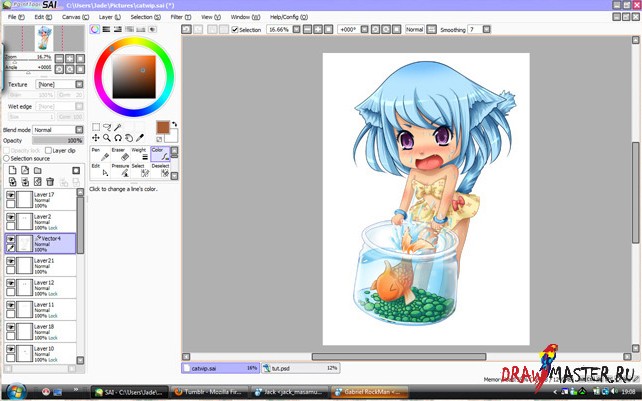Screen dimensions: 642x401
Task: Create a new linework vector layer
Action: coord(25,170)
